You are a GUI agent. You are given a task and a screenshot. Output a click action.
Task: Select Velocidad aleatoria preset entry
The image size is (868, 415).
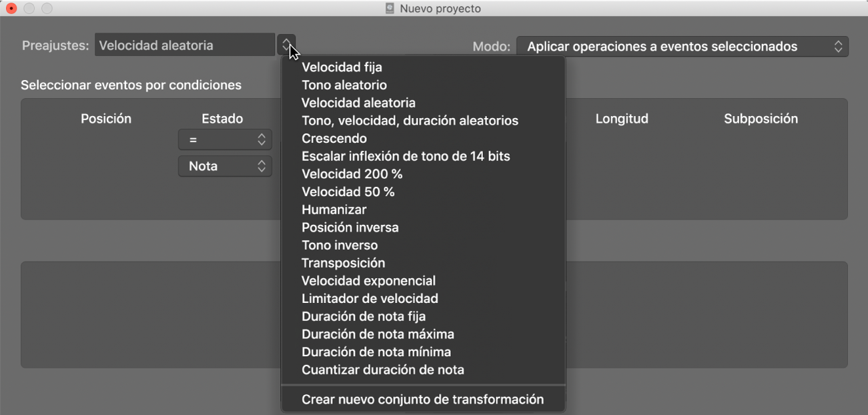click(x=358, y=103)
